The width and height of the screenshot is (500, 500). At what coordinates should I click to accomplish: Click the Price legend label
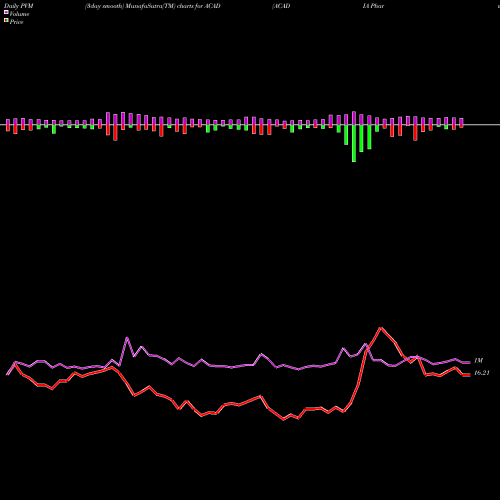coord(16,22)
